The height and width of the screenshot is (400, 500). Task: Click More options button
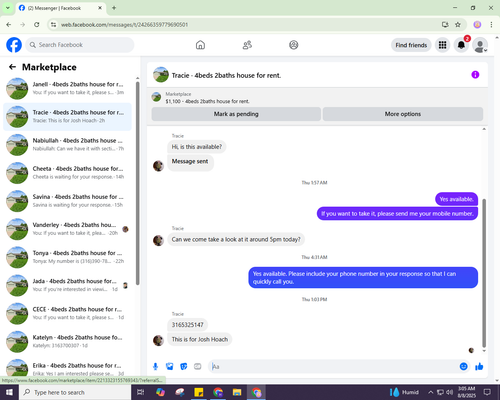[403, 114]
